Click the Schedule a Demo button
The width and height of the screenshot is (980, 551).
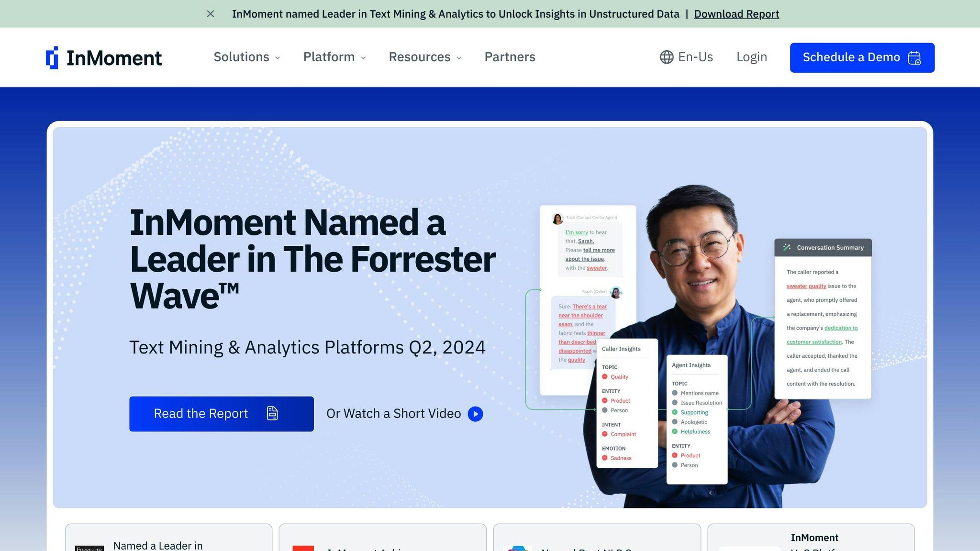click(x=862, y=58)
